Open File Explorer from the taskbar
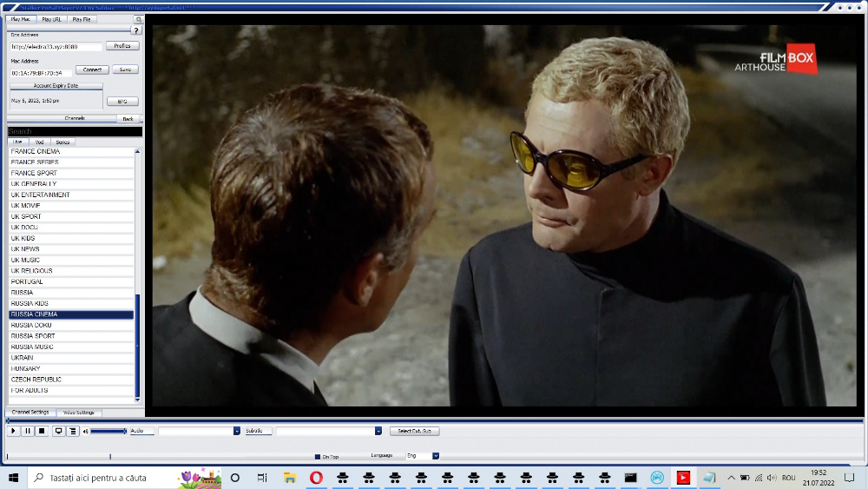The image size is (868, 489). [290, 478]
